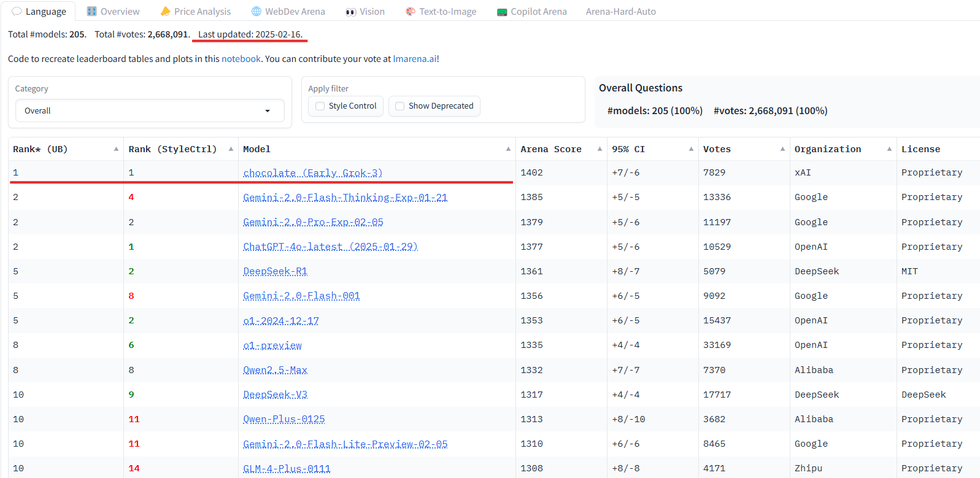Open the chocolate (Early Grok-3) model link
The image size is (980, 478).
pos(312,173)
